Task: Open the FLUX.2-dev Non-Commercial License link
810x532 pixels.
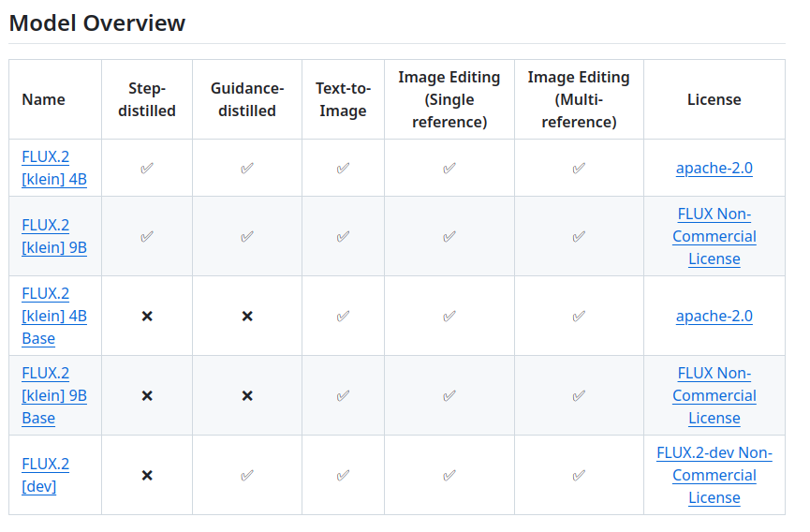Action: point(714,475)
